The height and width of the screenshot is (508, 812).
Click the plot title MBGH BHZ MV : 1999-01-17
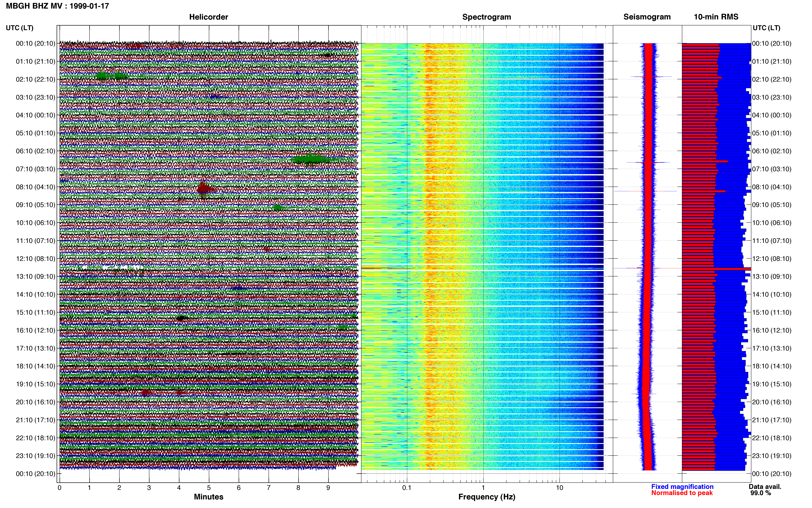pos(57,6)
